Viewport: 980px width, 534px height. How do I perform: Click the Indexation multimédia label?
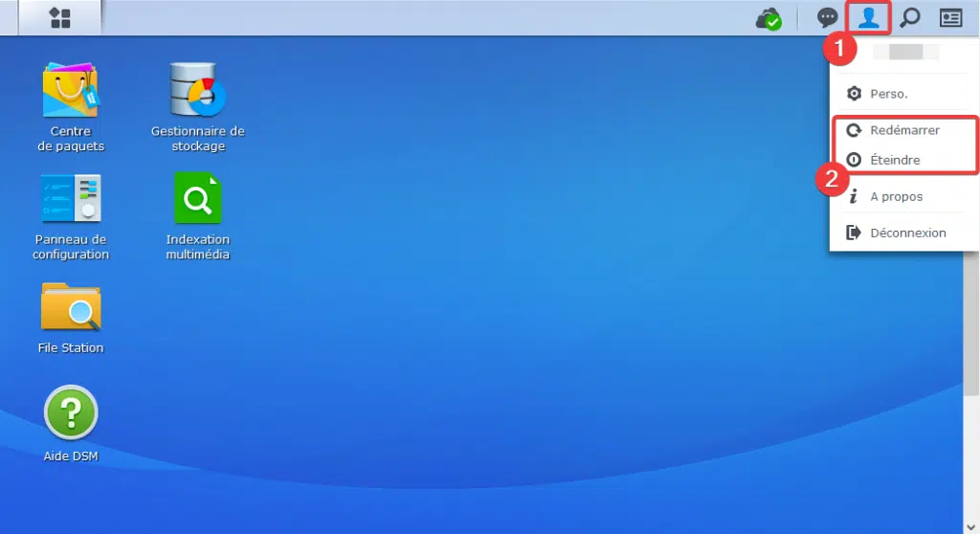[197, 247]
